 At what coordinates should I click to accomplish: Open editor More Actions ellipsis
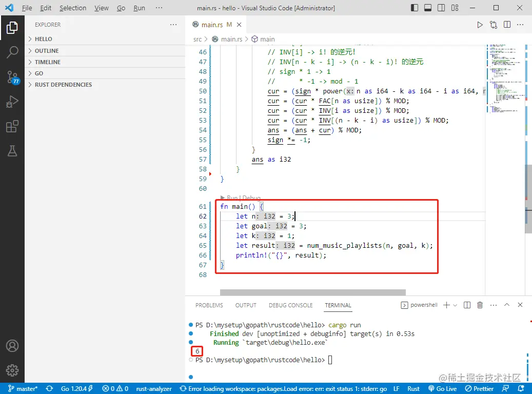pyautogui.click(x=520, y=25)
